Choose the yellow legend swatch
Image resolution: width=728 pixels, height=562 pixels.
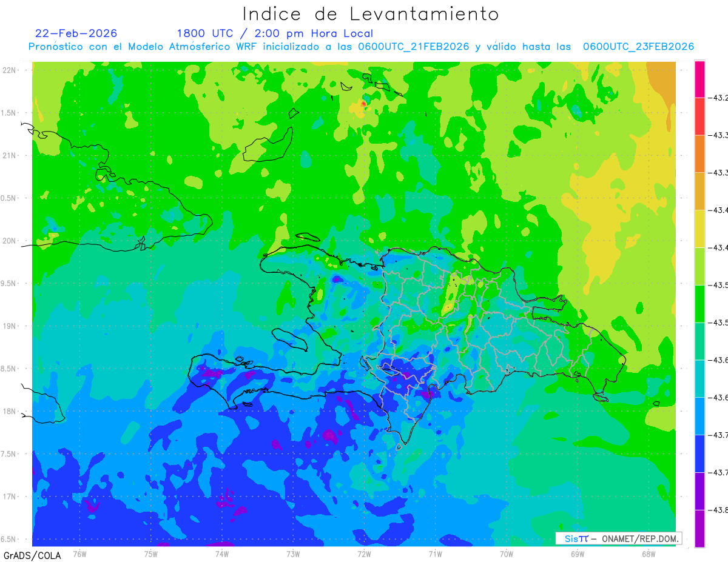[x=699, y=229]
